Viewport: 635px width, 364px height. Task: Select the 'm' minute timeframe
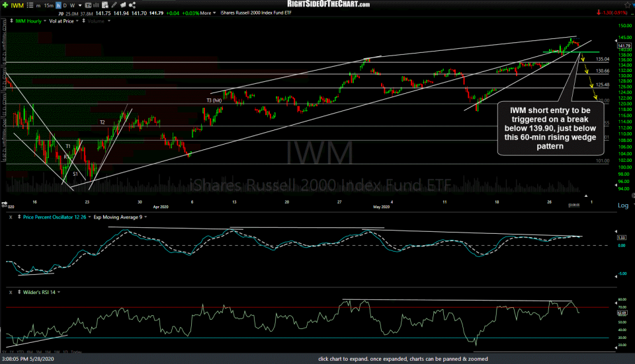[38, 5]
